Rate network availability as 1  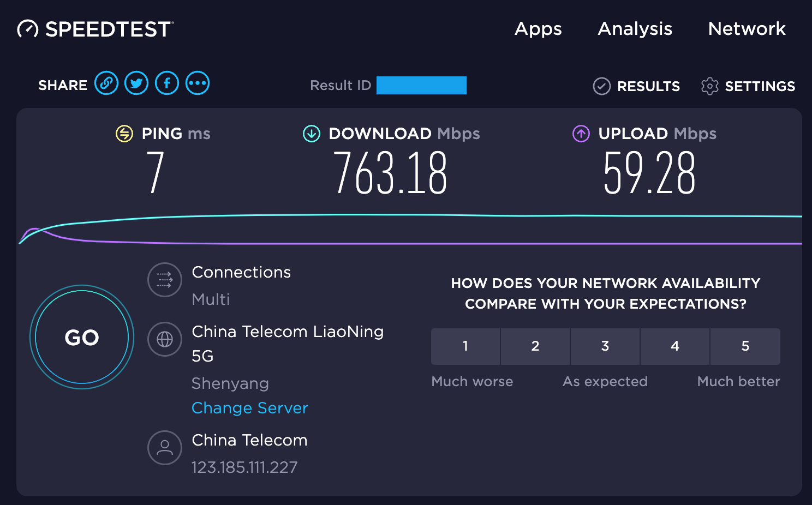[x=465, y=346]
